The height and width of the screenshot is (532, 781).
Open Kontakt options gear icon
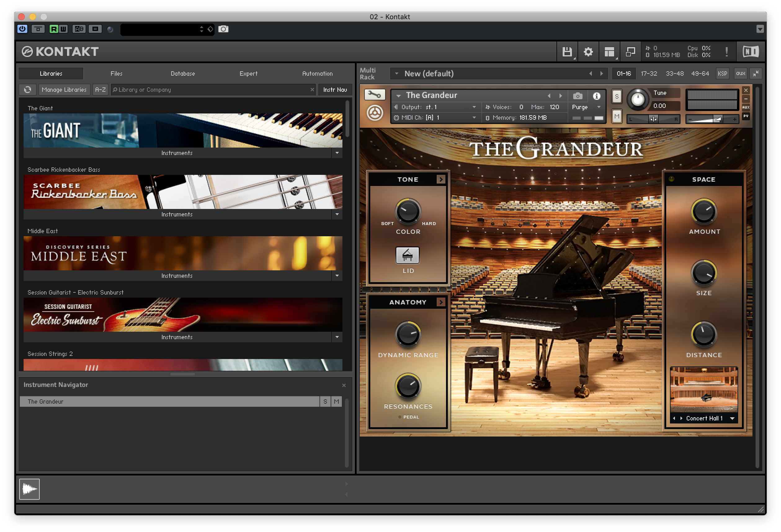click(588, 52)
